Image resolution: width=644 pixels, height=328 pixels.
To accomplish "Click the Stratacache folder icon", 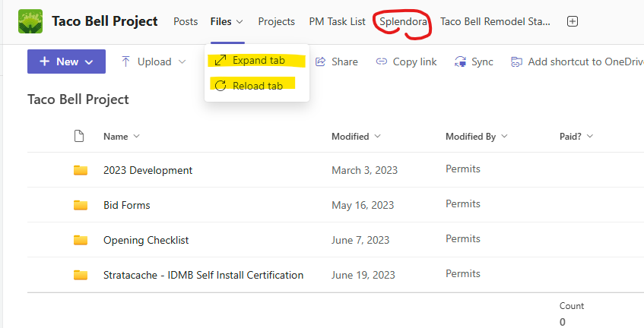I will [81, 275].
